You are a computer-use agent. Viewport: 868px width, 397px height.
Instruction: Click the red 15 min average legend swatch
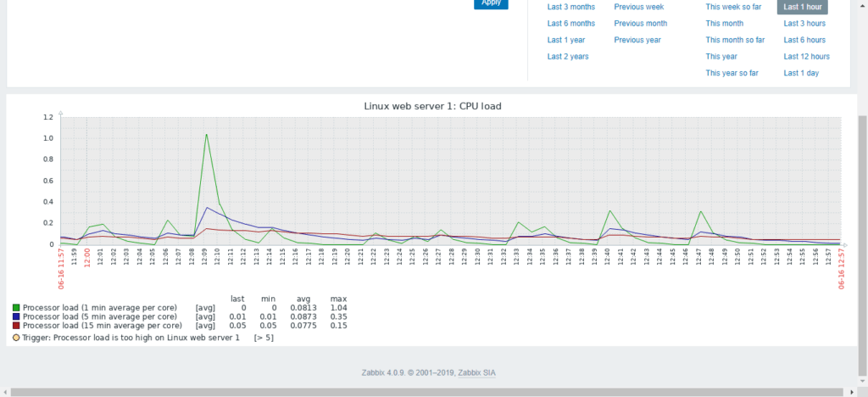coord(16,325)
